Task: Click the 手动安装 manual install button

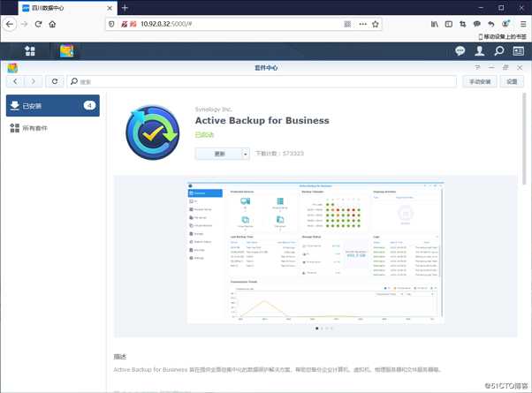Action: click(480, 82)
